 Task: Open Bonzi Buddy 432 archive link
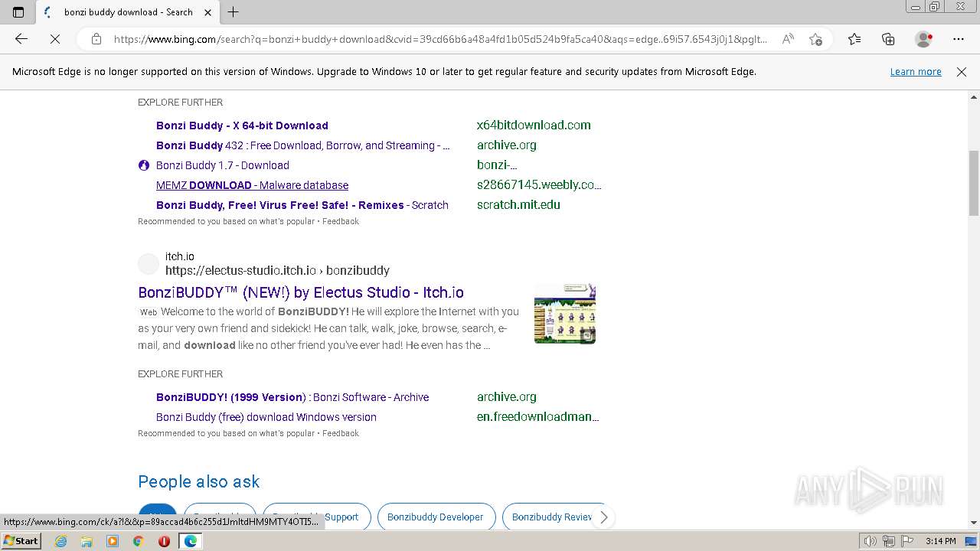pos(303,145)
